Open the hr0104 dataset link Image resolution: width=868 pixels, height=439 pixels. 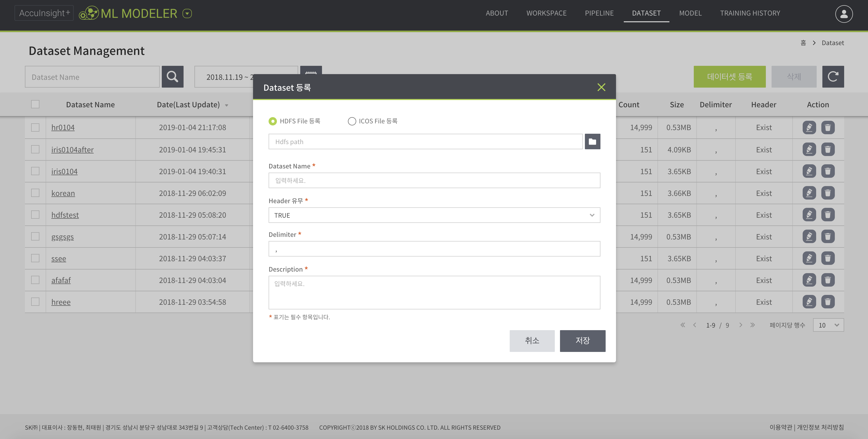point(63,127)
